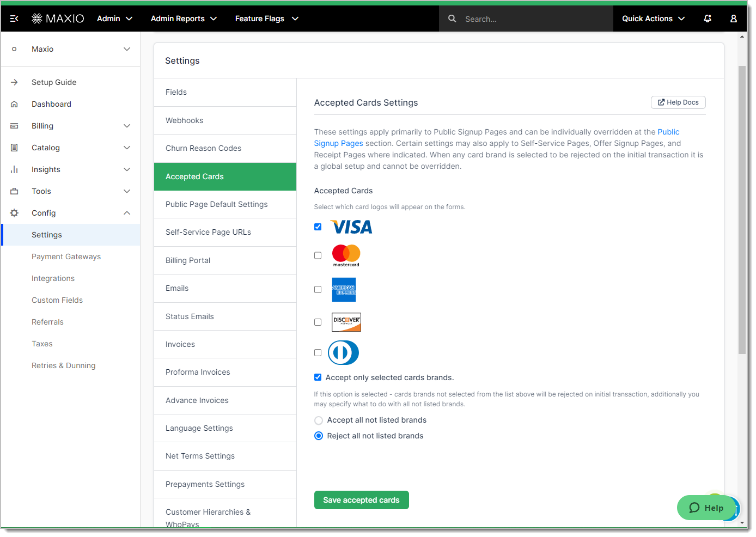Image resolution: width=756 pixels, height=537 pixels.
Task: Enable the Mastercard checkbox
Action: coord(318,255)
